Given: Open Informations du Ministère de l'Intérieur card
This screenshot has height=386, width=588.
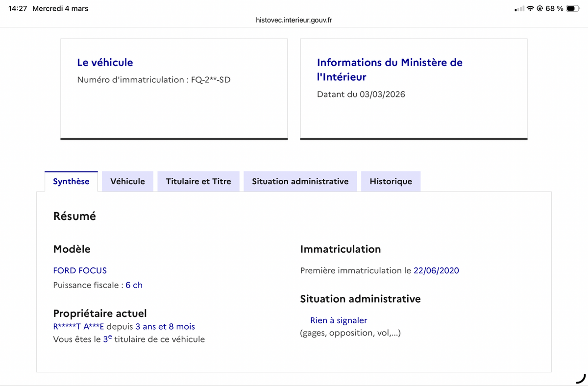Looking at the screenshot, I should tap(390, 69).
